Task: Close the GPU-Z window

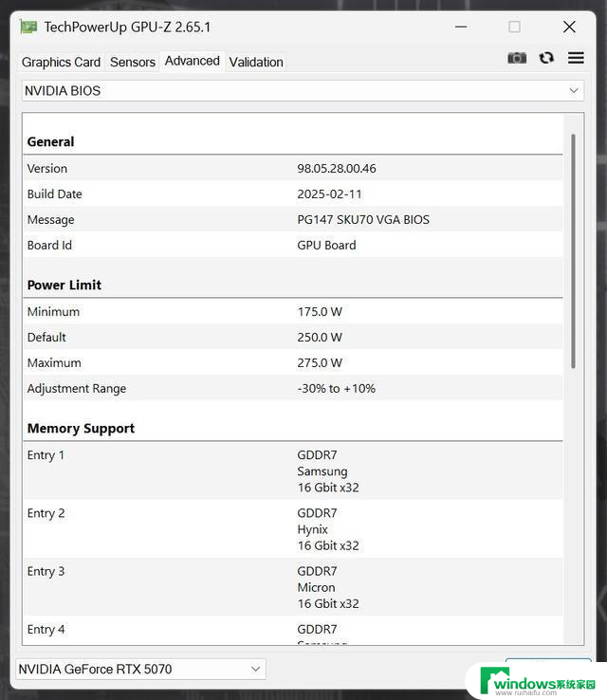Action: point(569,27)
